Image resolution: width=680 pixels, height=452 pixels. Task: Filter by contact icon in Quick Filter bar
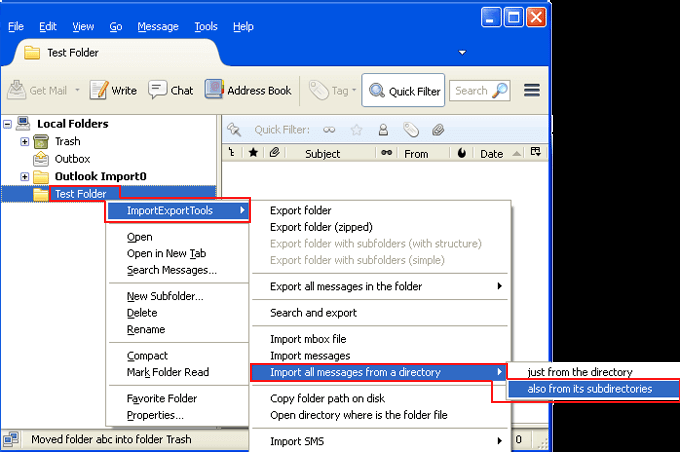click(383, 129)
